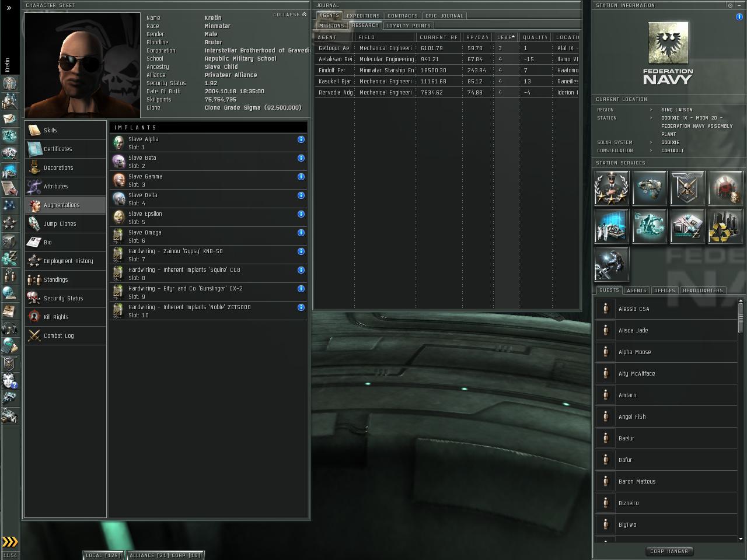Open the Local [129] chat channel
This screenshot has width=747, height=560.
point(103,555)
